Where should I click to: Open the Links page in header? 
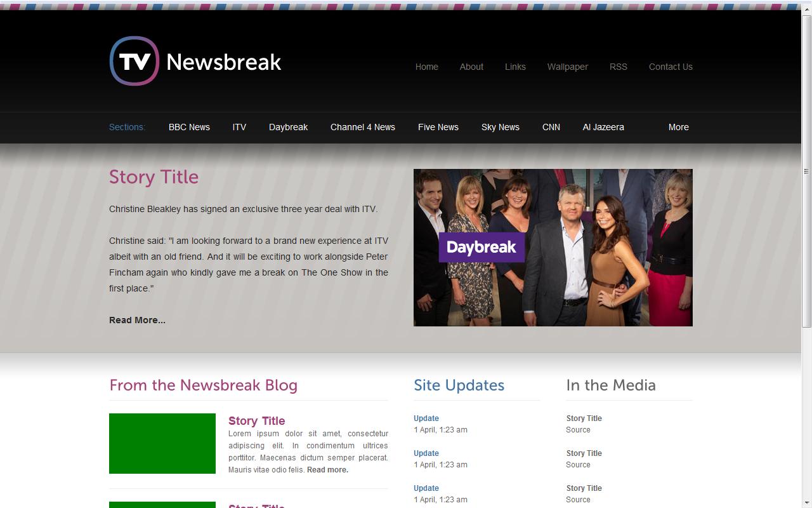click(515, 67)
